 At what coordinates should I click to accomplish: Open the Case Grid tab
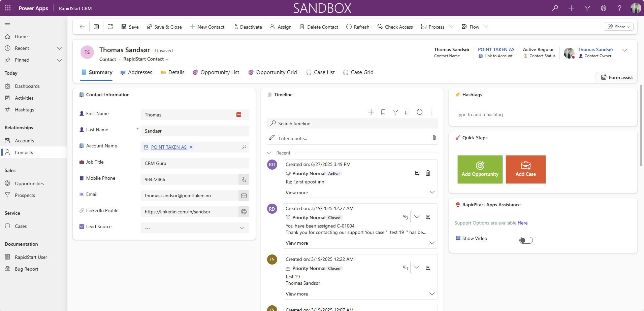click(x=358, y=72)
